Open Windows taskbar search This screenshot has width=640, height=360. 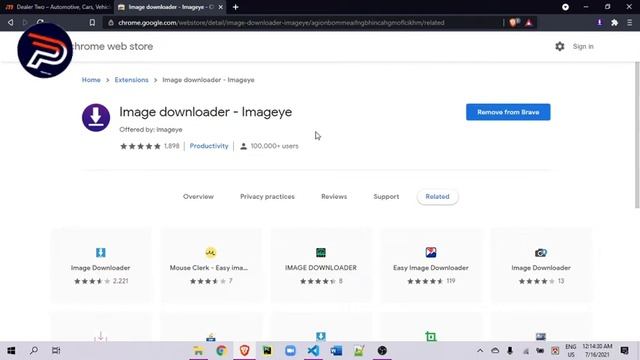click(x=34, y=351)
